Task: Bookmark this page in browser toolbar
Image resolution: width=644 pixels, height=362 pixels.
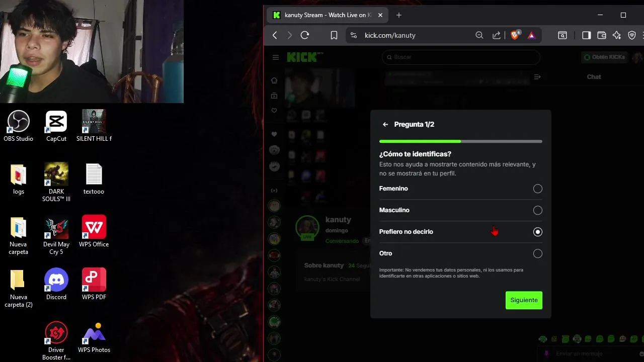Action: [x=334, y=35]
